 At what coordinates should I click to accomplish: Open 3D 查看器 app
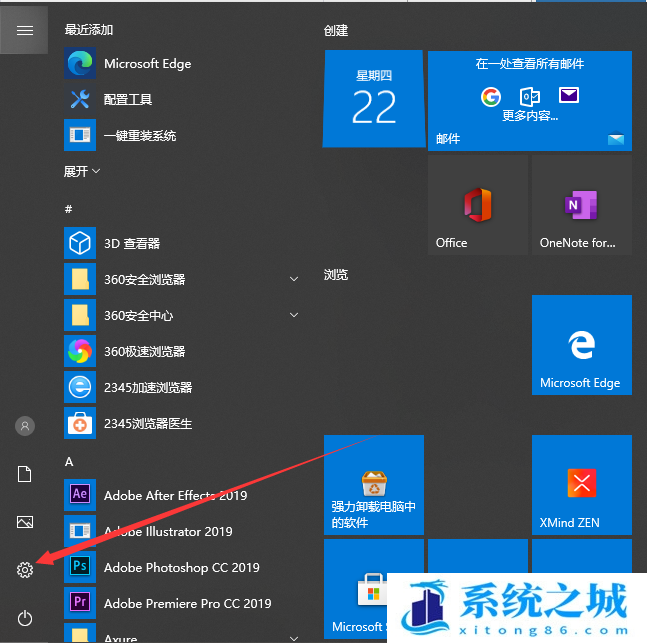click(x=132, y=243)
